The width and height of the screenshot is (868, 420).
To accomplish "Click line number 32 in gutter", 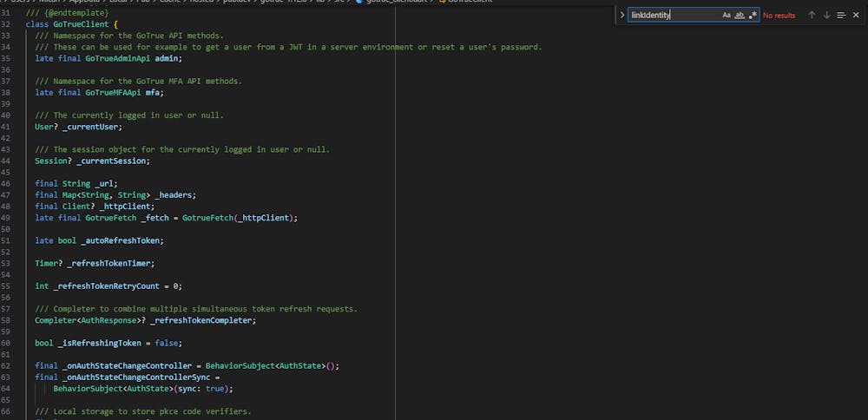I will (x=6, y=24).
